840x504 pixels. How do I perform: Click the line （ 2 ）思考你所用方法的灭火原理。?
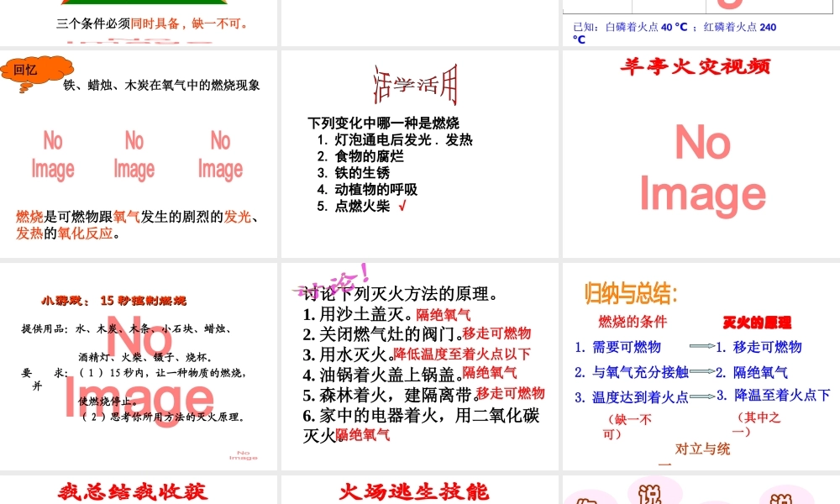pos(164,417)
